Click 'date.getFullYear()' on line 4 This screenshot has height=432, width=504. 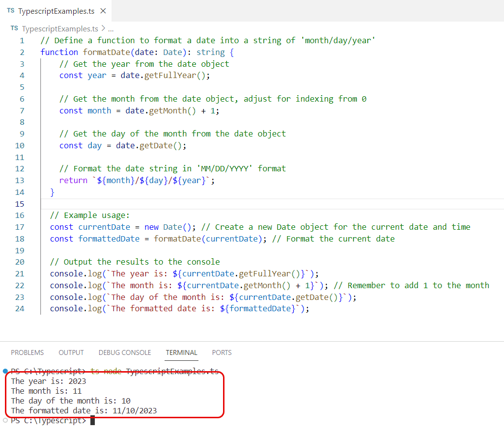163,76
